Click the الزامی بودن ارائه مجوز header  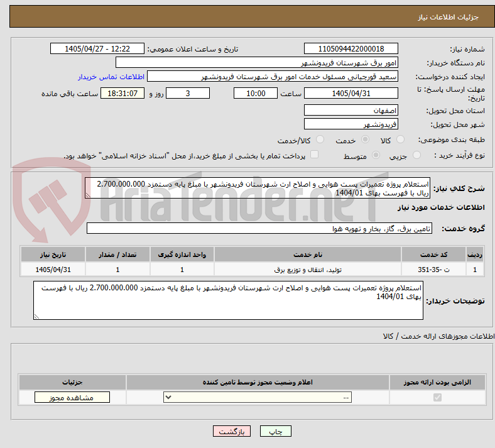click(437, 382)
